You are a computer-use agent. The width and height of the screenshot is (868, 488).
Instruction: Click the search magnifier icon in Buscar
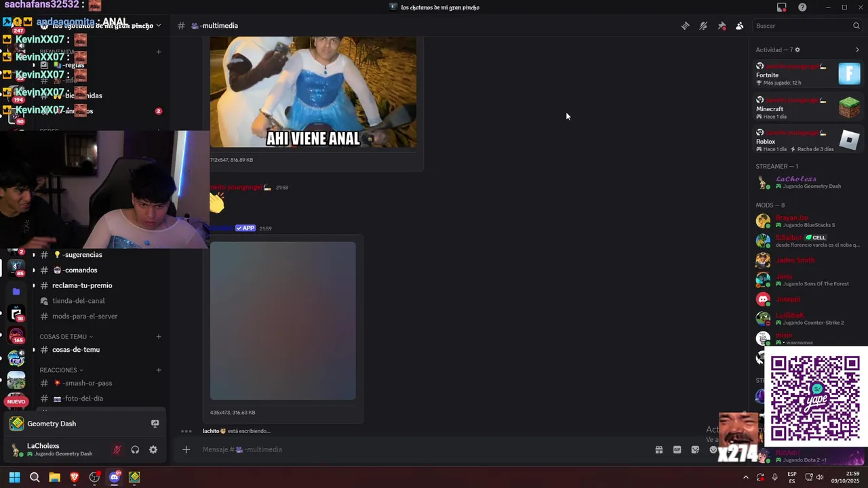click(x=856, y=26)
